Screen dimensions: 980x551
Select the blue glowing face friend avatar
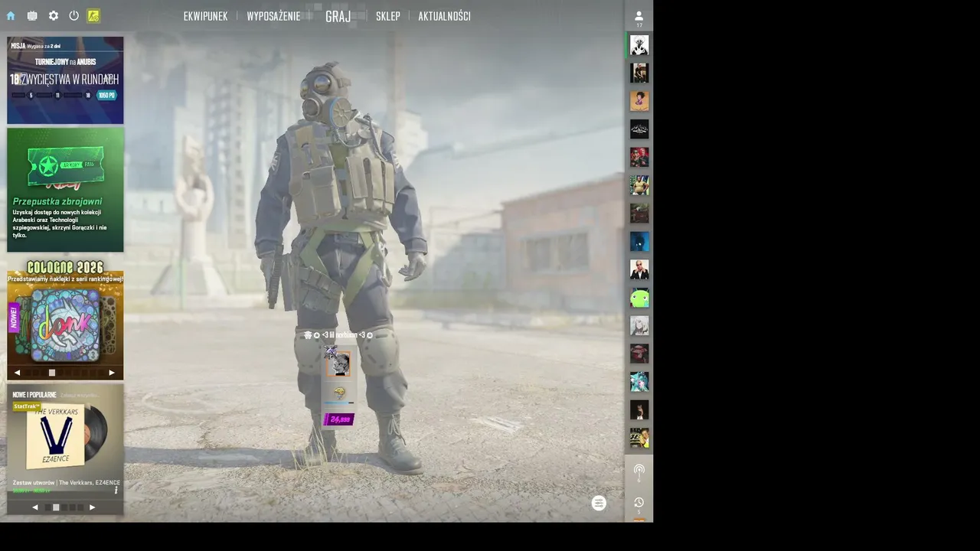point(639,241)
